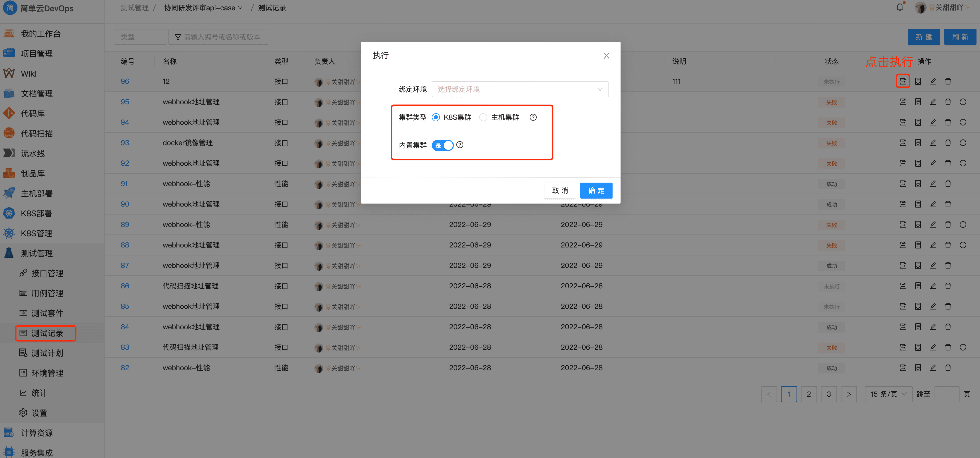Viewport: 980px width, 458px height.
Task: Click the 确定 confirm button
Action: 596,190
